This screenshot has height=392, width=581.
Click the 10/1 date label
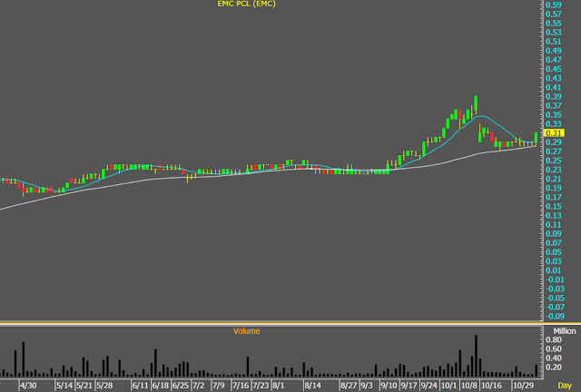[x=448, y=386]
